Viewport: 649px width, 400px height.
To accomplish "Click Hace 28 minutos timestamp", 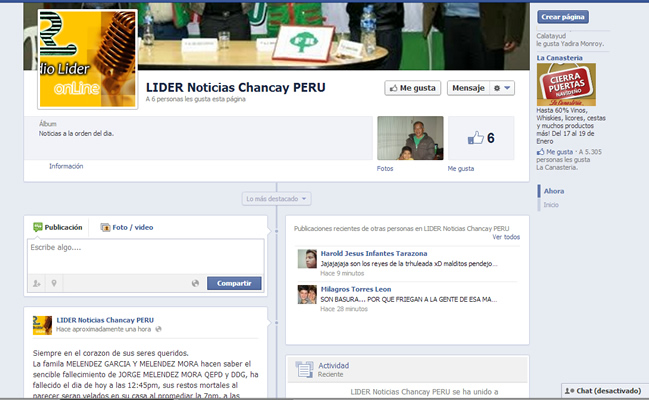I will pos(344,309).
